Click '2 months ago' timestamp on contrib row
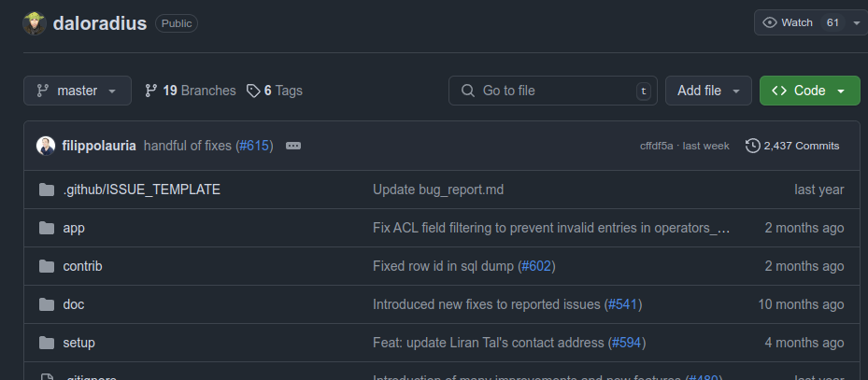 (804, 267)
